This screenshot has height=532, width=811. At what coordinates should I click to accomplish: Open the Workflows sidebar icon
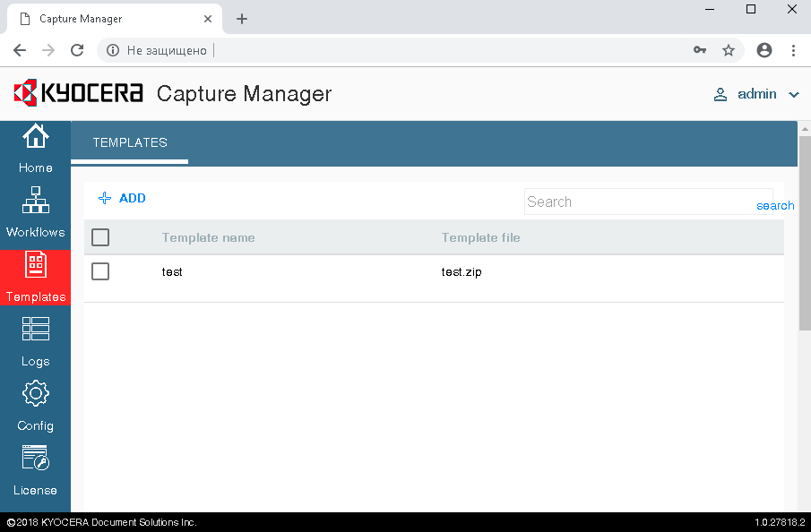(x=35, y=200)
